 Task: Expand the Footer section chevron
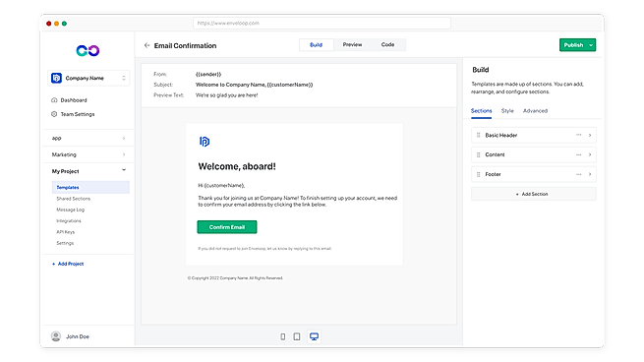(590, 174)
